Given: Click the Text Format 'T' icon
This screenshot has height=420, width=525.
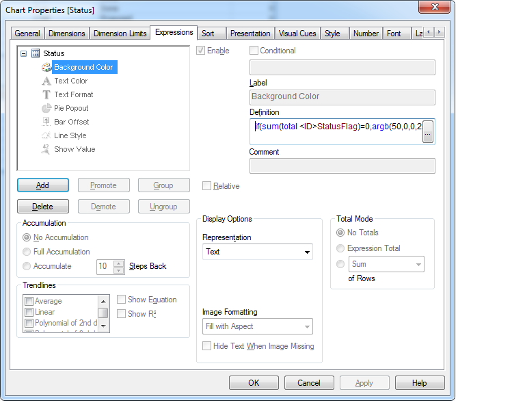Looking at the screenshot, I should tap(46, 95).
